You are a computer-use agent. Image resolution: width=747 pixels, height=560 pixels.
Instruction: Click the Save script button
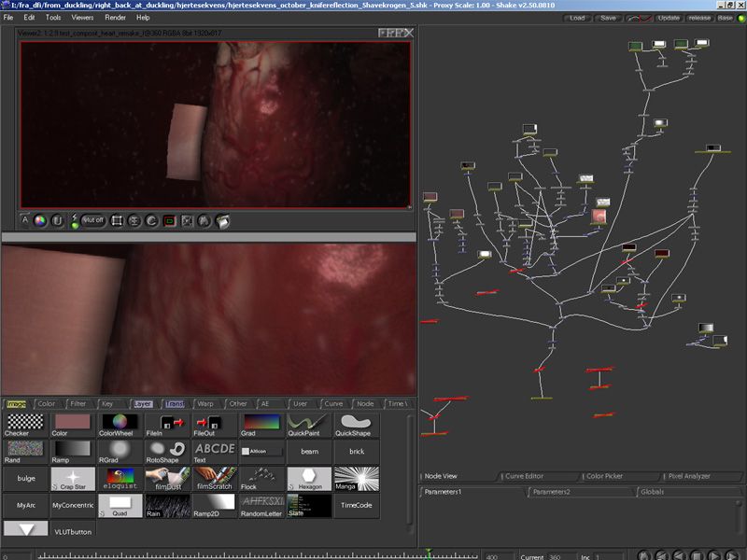pyautogui.click(x=608, y=18)
